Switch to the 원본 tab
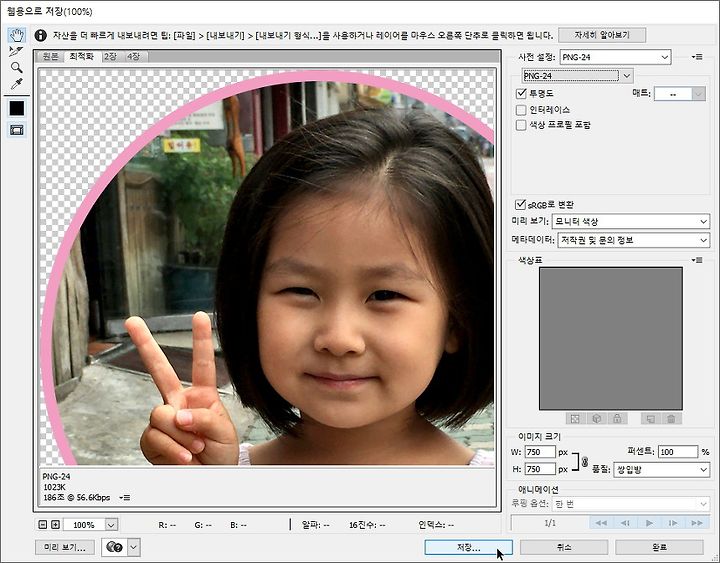Screen dimensions: 720x563 [51, 56]
